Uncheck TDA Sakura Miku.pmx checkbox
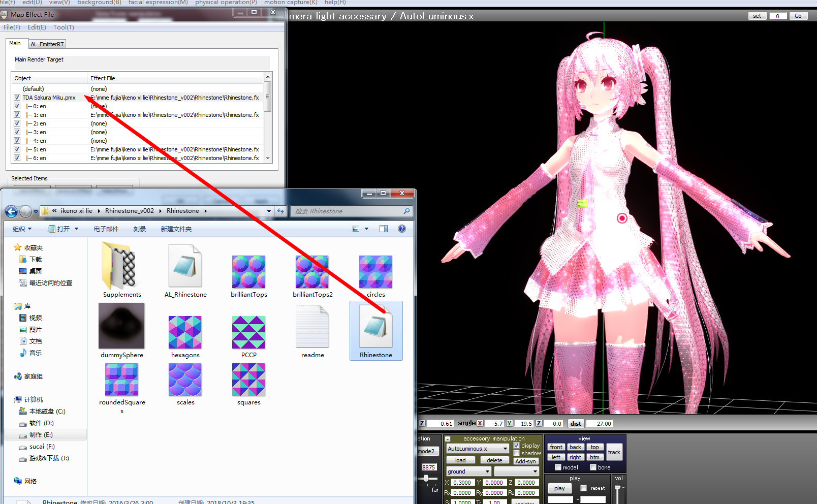Image resolution: width=817 pixels, height=504 pixels. point(17,98)
